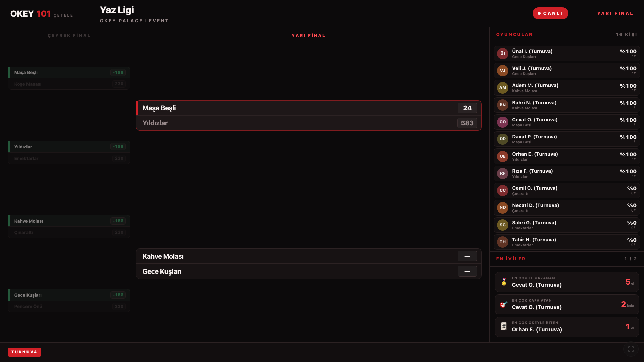Click the fullscreen icon in bottom corner
This screenshot has height=362, width=644.
[631, 349]
